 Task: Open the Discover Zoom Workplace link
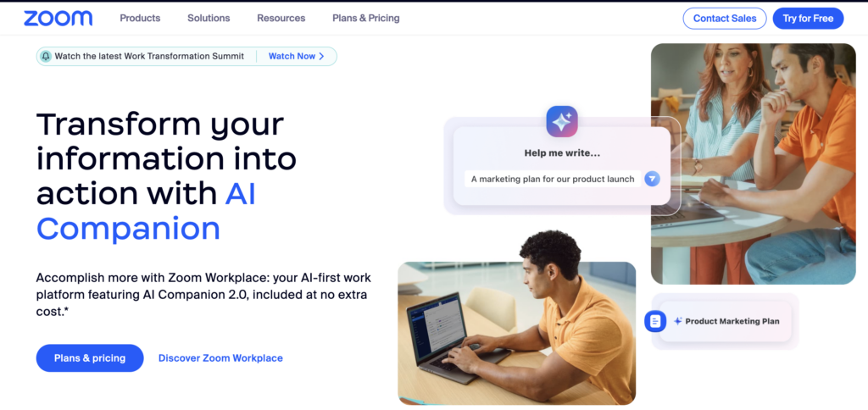click(220, 358)
